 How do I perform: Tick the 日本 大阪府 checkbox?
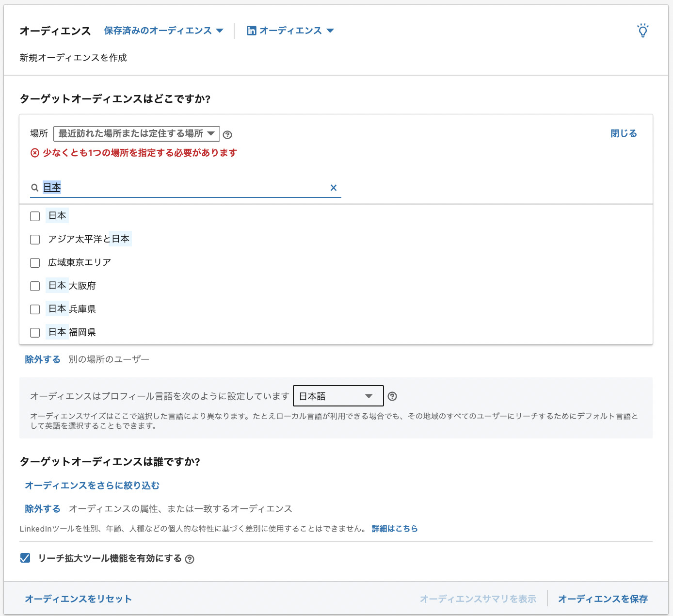click(35, 286)
